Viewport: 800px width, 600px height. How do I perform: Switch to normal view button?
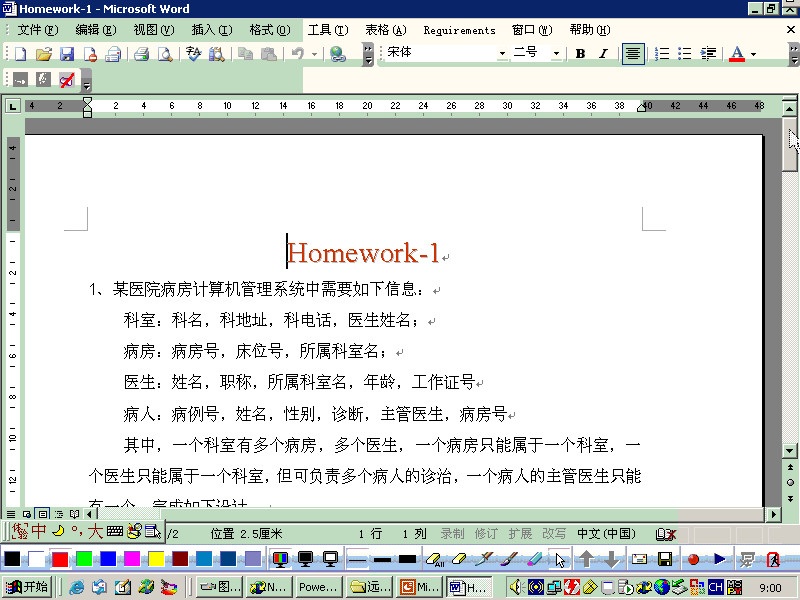click(11, 514)
